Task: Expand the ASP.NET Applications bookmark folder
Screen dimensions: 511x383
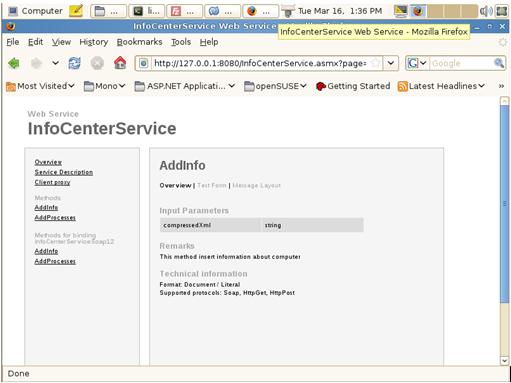Action: 185,86
